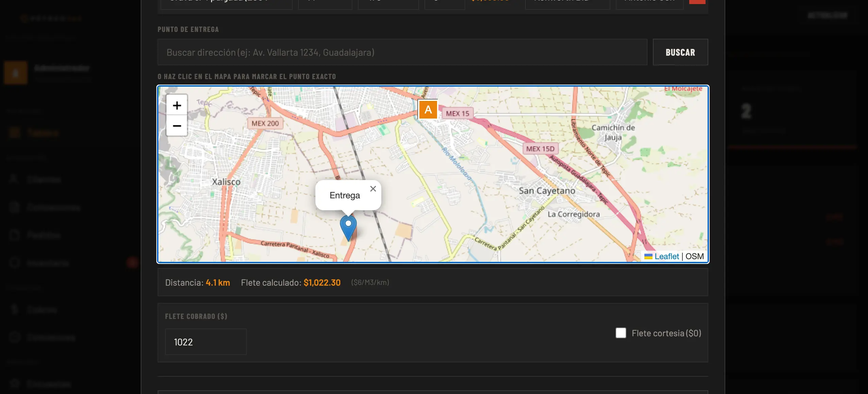The width and height of the screenshot is (868, 394).
Task: Close the Entrega map popup
Action: click(x=373, y=189)
